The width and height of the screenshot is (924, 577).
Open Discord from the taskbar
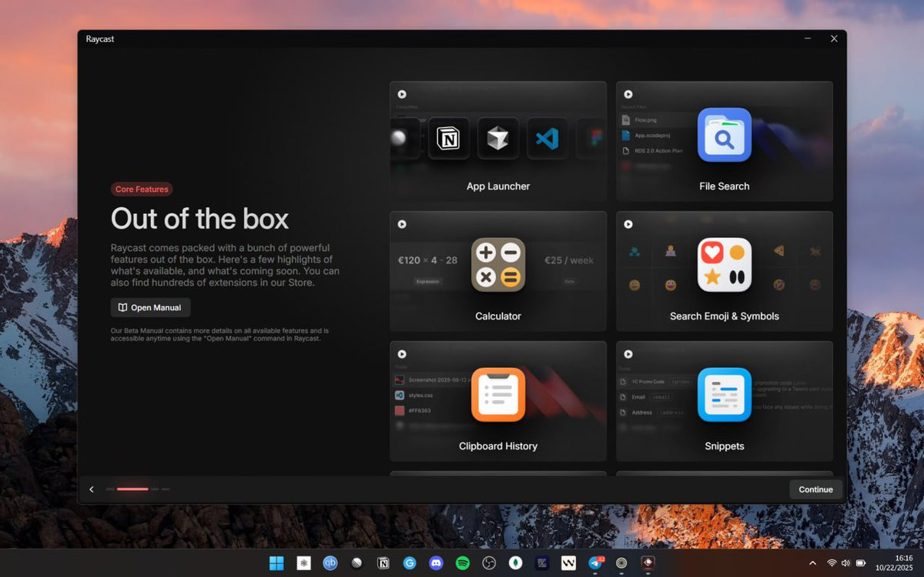tap(436, 563)
